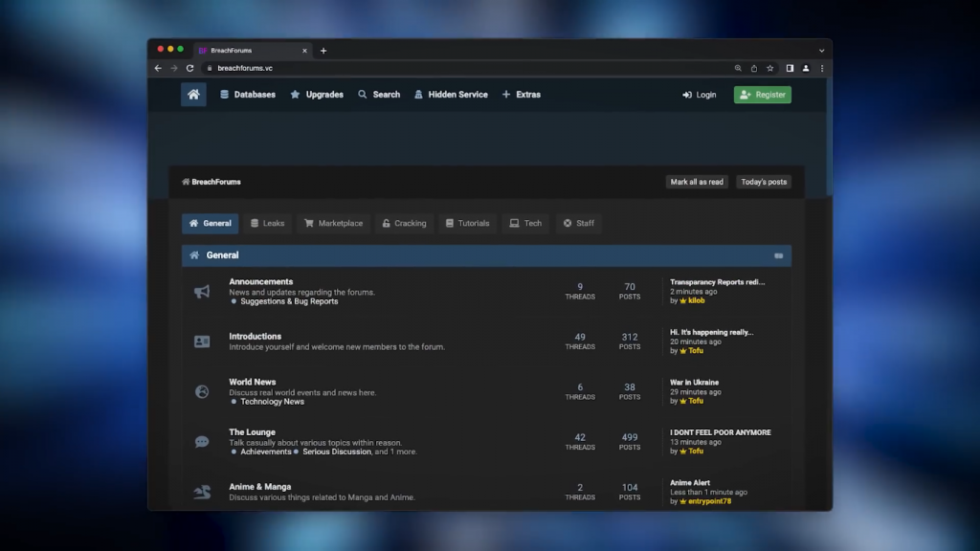Open the World News forum

252,382
